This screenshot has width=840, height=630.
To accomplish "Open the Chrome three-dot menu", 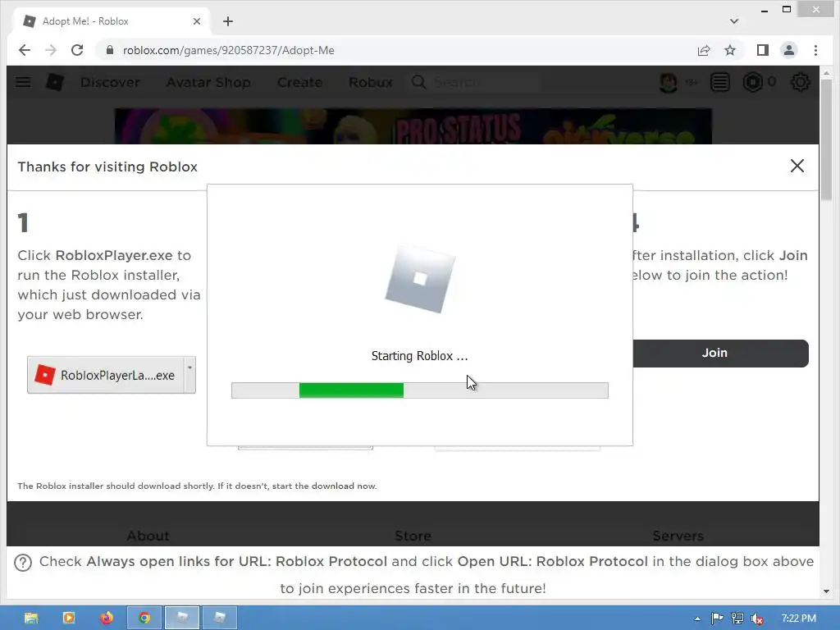I will click(x=815, y=50).
